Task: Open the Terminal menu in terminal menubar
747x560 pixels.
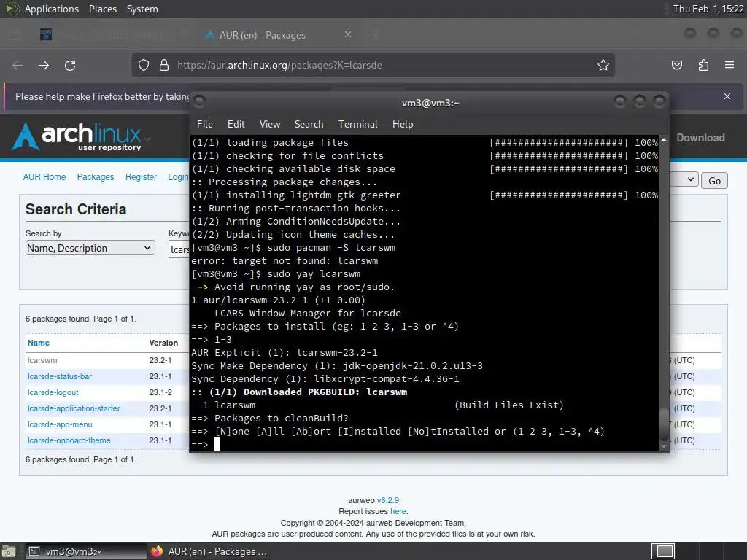Action: coord(357,124)
